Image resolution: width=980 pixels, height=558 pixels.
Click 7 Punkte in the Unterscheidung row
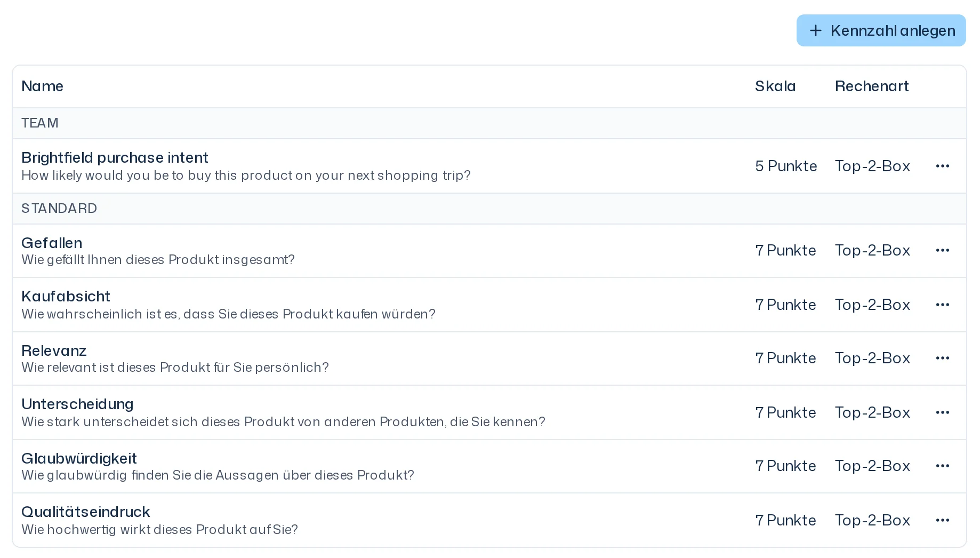(785, 412)
